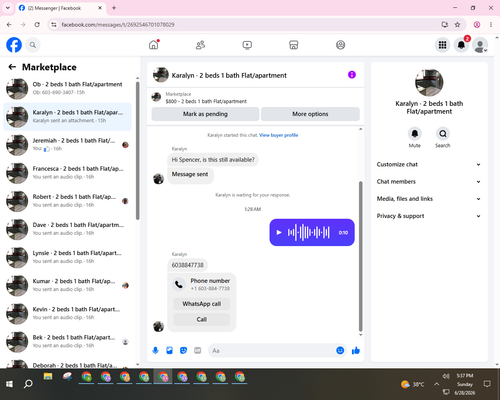Bookmark page with star icon
Image resolution: width=500 pixels, height=400 pixels.
457,24
